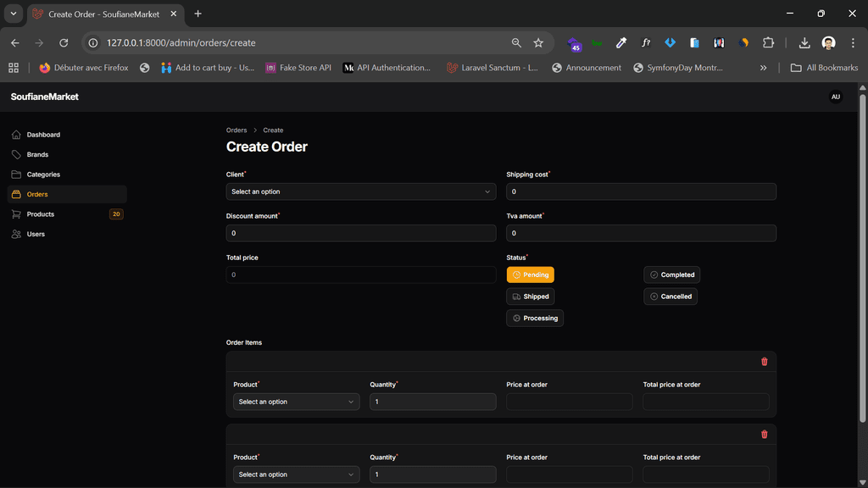Image resolution: width=868 pixels, height=488 pixels.
Task: Select the Shipped status option
Action: pyautogui.click(x=531, y=297)
